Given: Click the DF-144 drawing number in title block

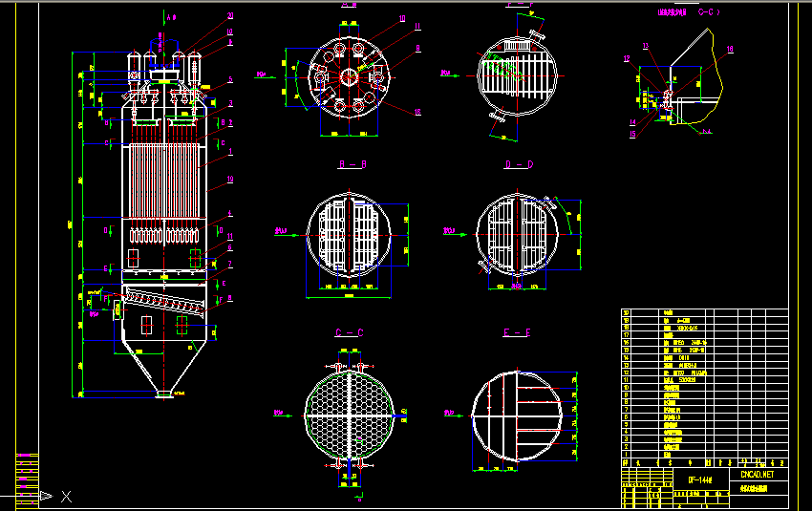Looking at the screenshot, I should (700, 479).
